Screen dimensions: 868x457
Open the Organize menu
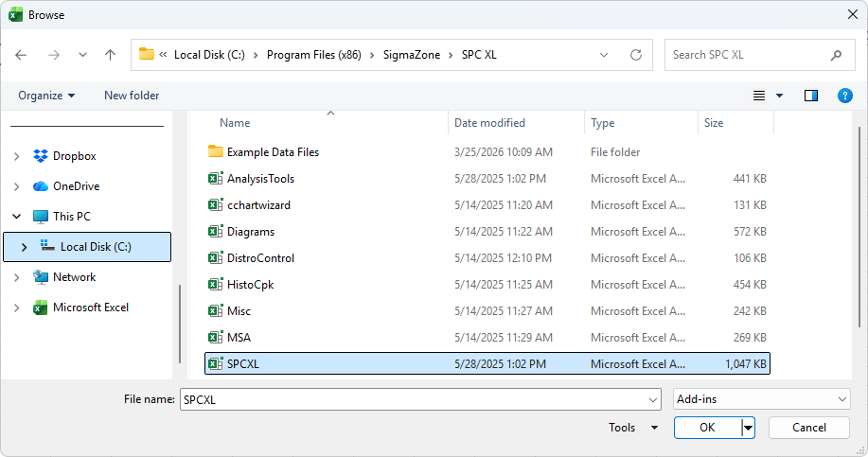click(46, 96)
